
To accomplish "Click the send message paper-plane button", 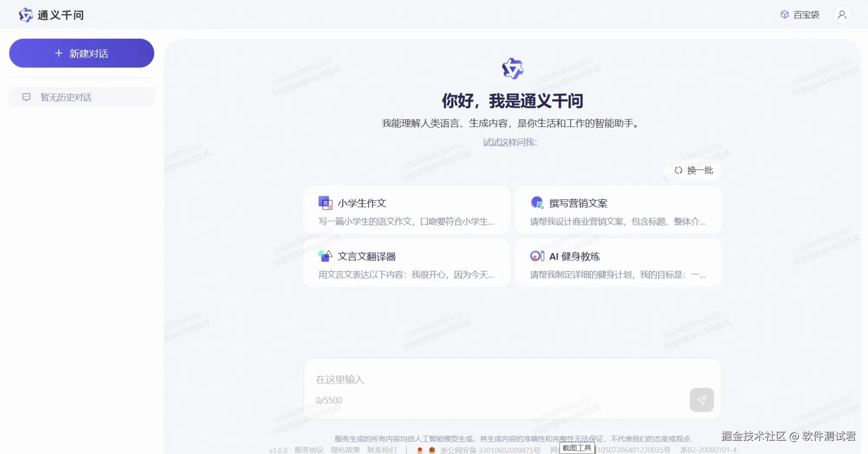I will [701, 400].
